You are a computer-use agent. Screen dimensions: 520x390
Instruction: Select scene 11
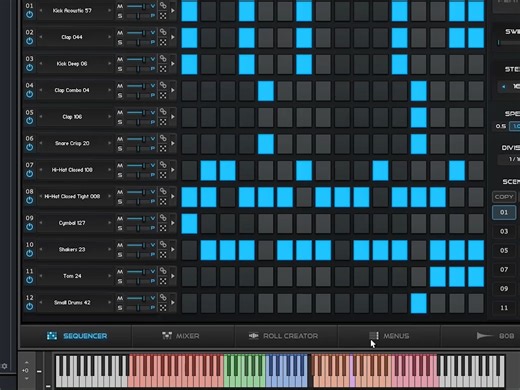[x=504, y=308]
